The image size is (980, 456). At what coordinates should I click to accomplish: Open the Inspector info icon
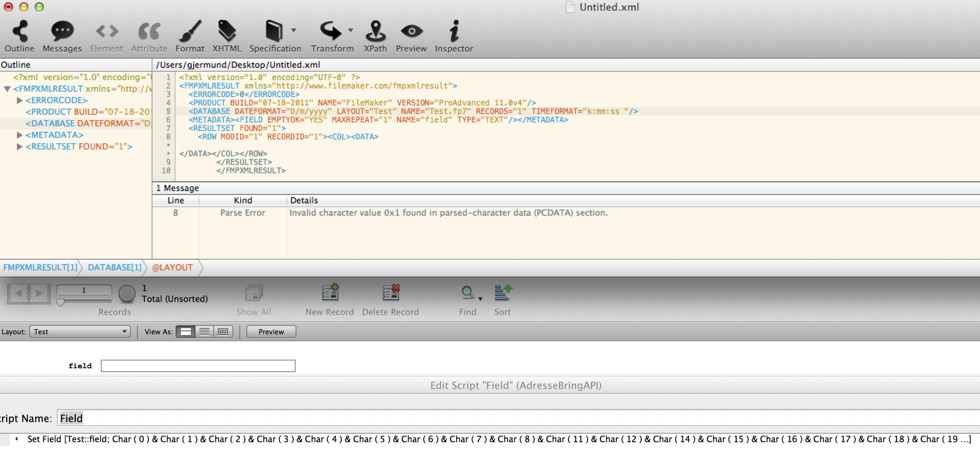[x=454, y=32]
